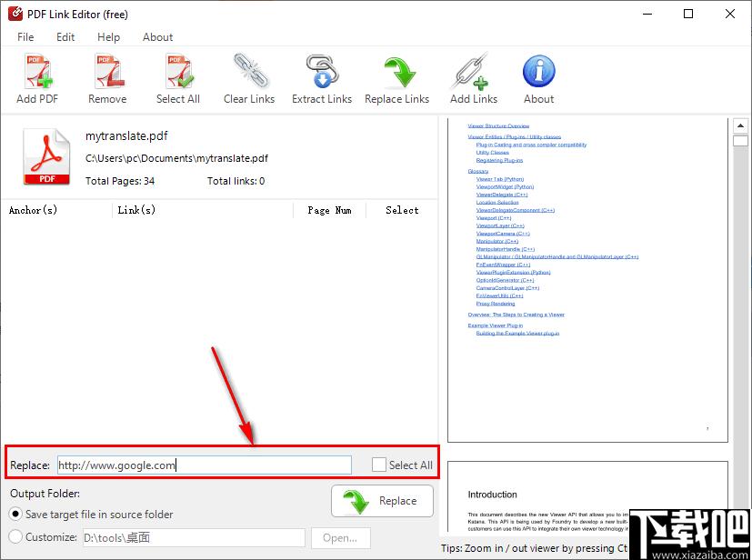Click the Replace button with green arrow
752x560 pixels.
tap(382, 501)
